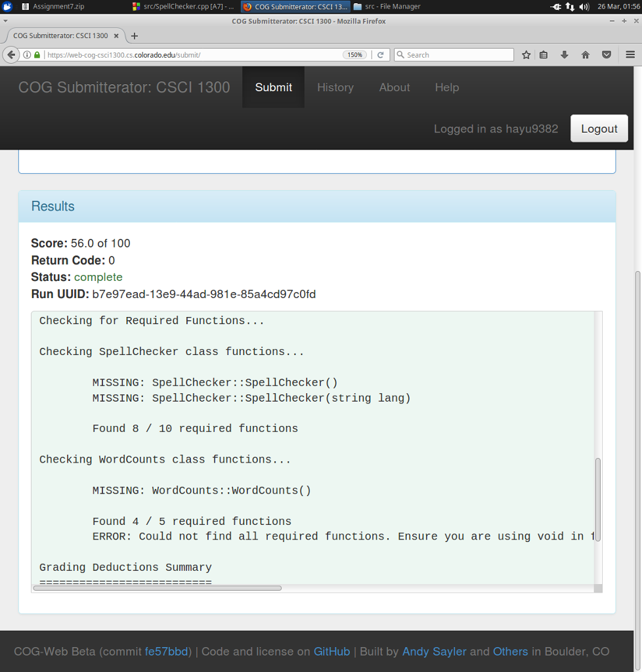The height and width of the screenshot is (672, 642).
Task: Click the 'Found 4 / 5 required functions' line
Action: 192,521
